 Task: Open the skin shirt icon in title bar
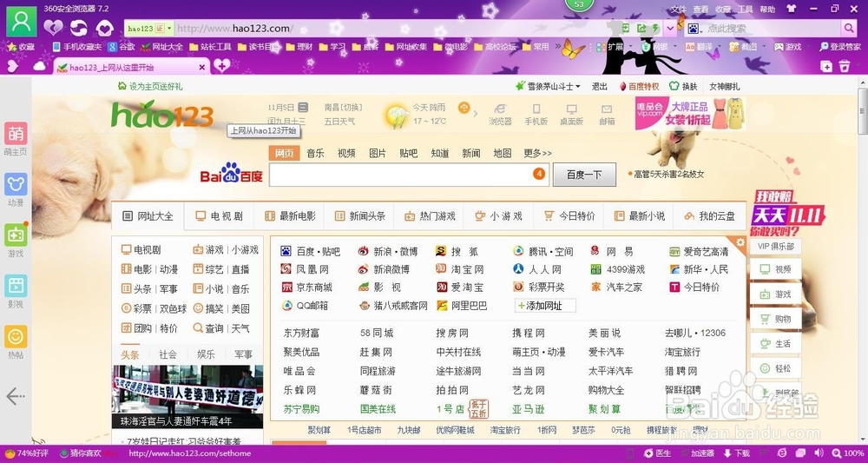791,9
